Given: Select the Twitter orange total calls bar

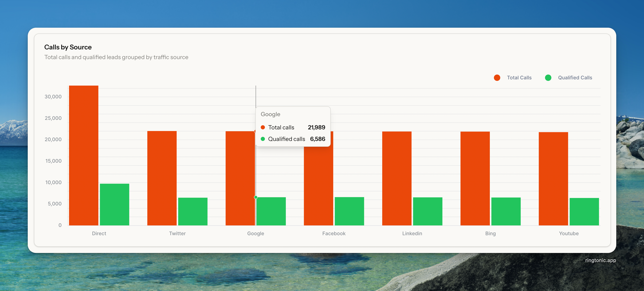Looking at the screenshot, I should (x=162, y=178).
